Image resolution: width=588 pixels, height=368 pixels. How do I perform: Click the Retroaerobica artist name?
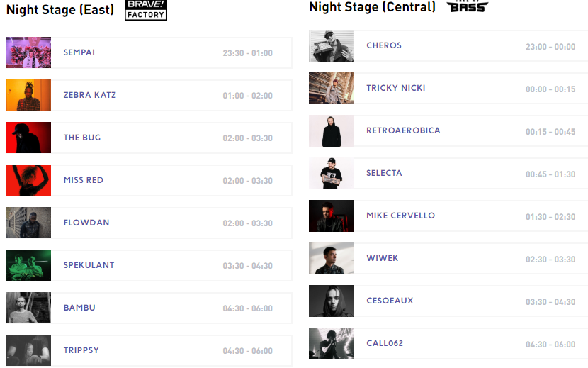click(x=403, y=130)
